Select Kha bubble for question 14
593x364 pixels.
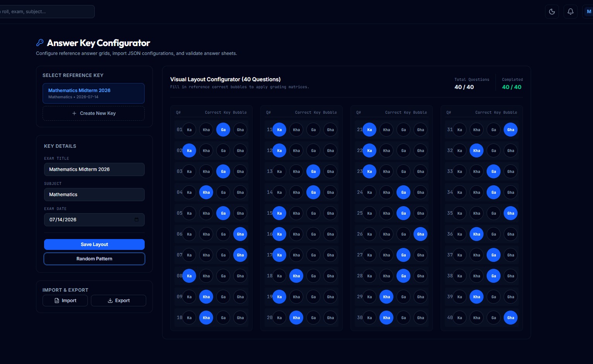coord(296,192)
